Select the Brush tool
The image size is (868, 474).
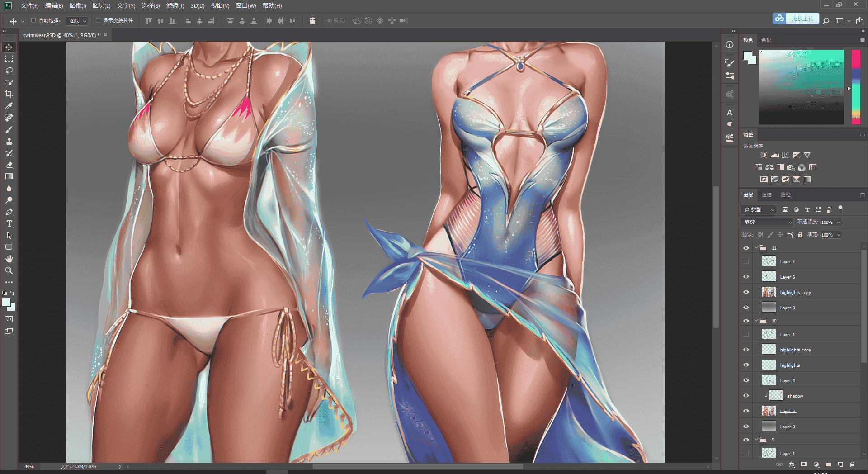(9, 129)
